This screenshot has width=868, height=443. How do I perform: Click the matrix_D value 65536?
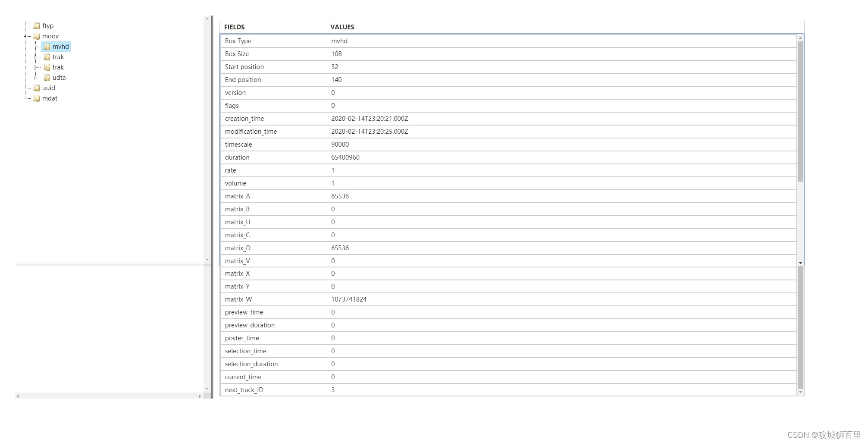point(340,248)
